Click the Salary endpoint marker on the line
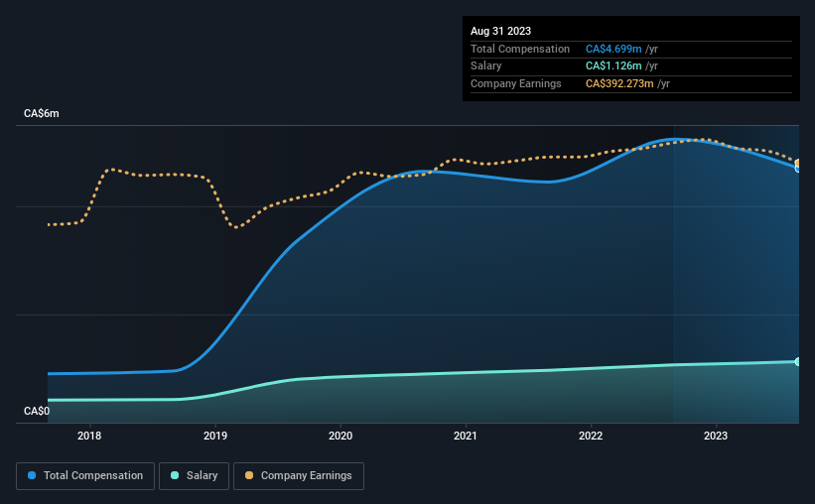The width and height of the screenshot is (815, 504). point(797,362)
